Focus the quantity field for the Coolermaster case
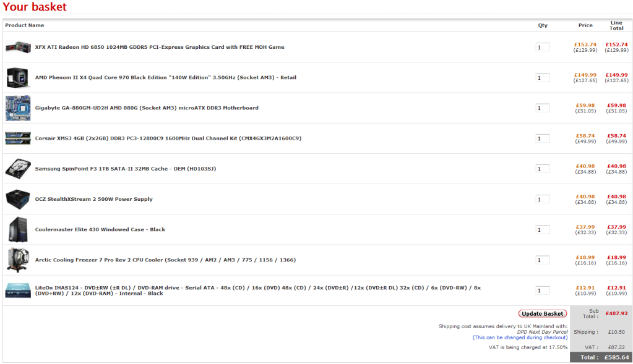 [x=543, y=230]
